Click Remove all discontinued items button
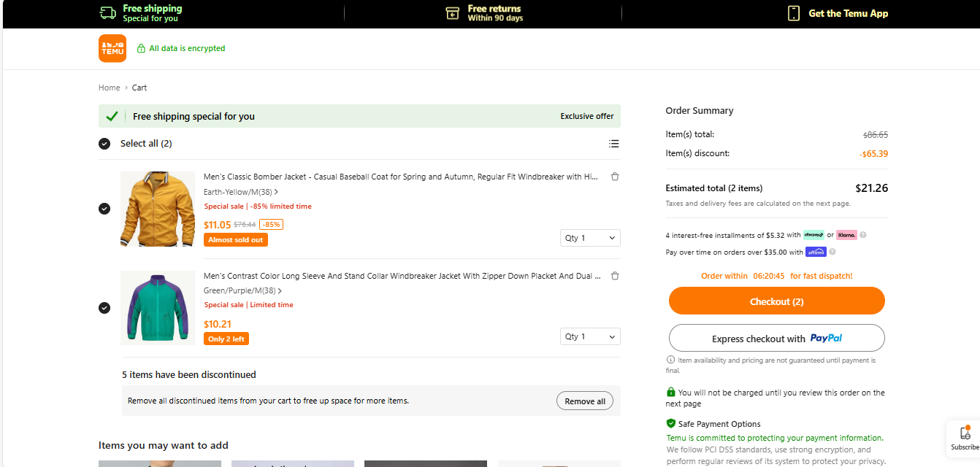 [585, 401]
